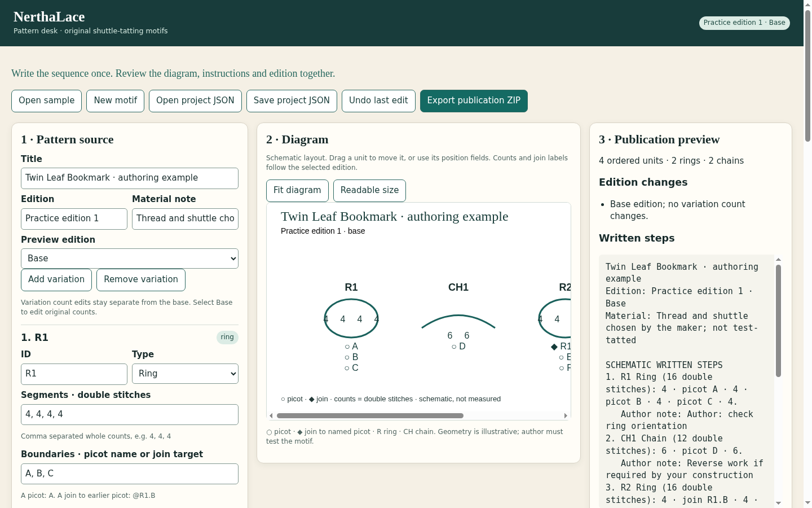Click the '4 ordered units · 2 rings · 2 chains' summary
812x508 pixels.
[671, 161]
